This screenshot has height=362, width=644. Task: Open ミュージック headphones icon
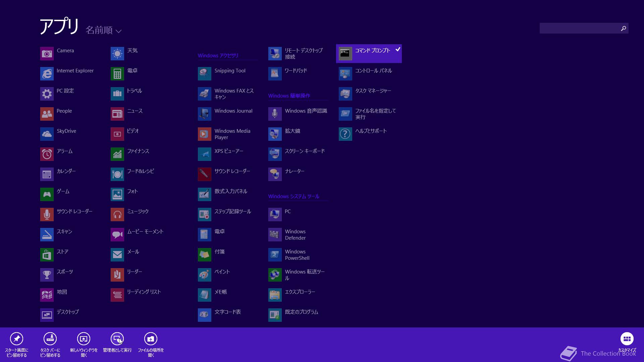pos(117,215)
